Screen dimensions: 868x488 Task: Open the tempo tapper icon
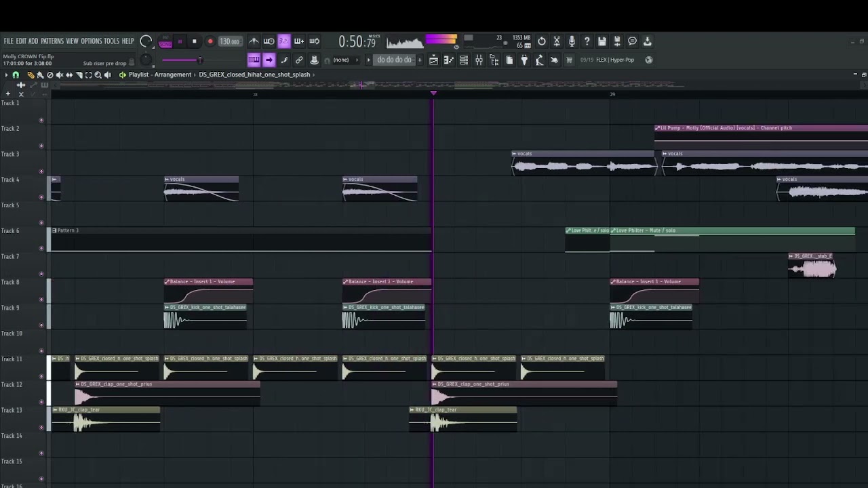click(539, 60)
